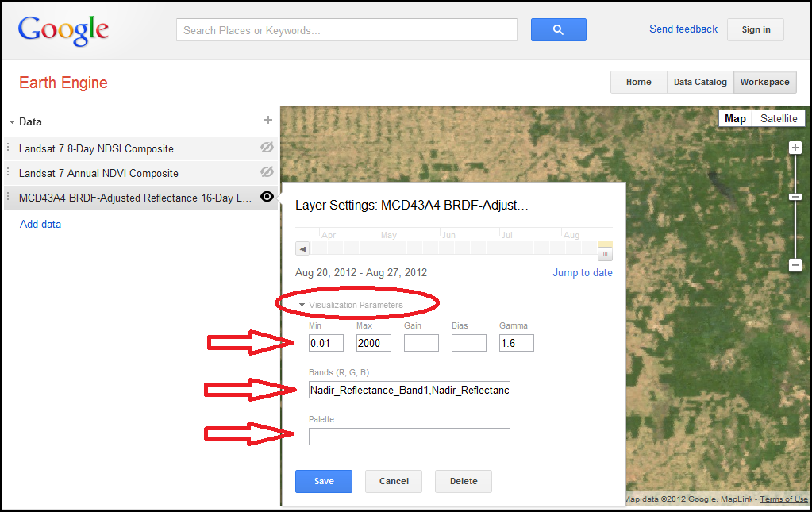Open the Home tab
Image resolution: width=812 pixels, height=512 pixels.
coord(638,82)
